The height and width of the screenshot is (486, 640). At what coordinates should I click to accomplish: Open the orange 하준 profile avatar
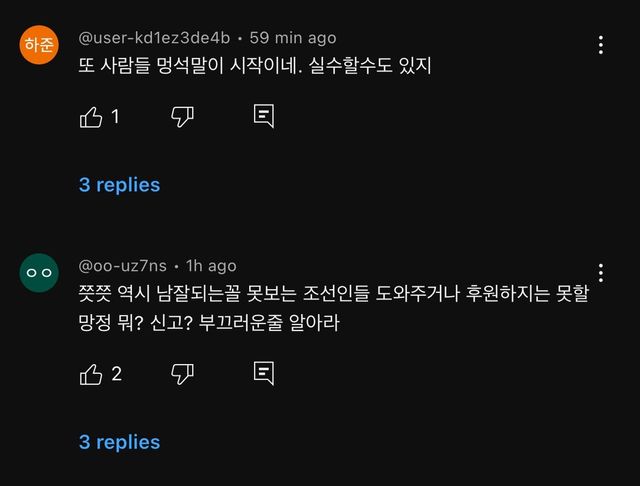point(40,45)
